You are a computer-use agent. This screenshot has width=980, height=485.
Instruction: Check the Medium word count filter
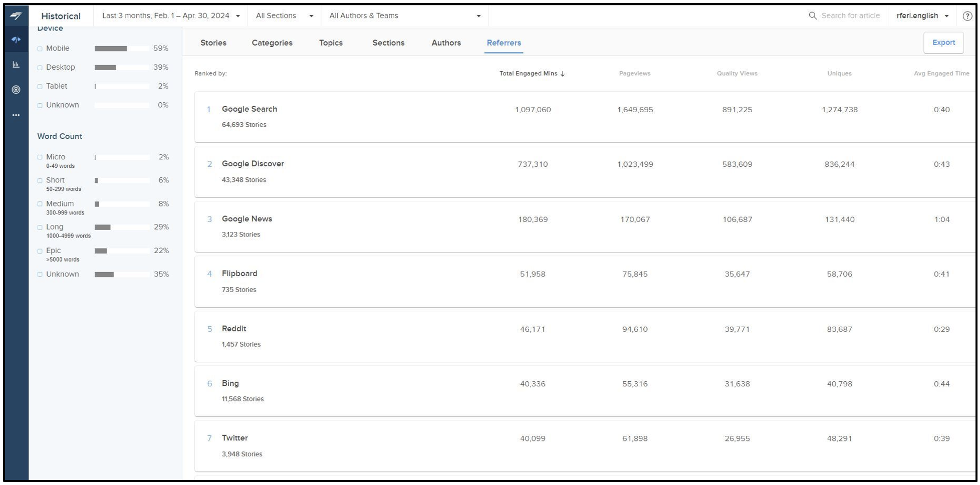[x=40, y=204]
